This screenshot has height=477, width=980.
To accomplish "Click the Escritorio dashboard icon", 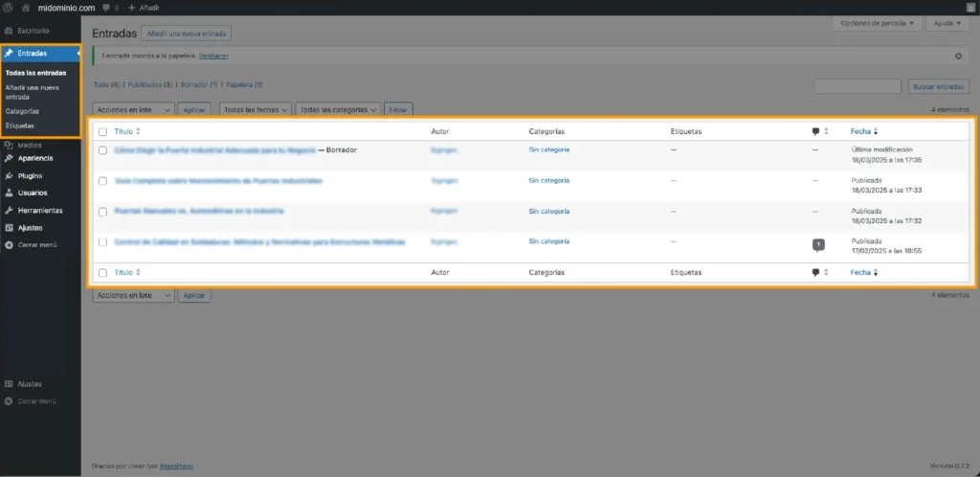I will point(9,31).
